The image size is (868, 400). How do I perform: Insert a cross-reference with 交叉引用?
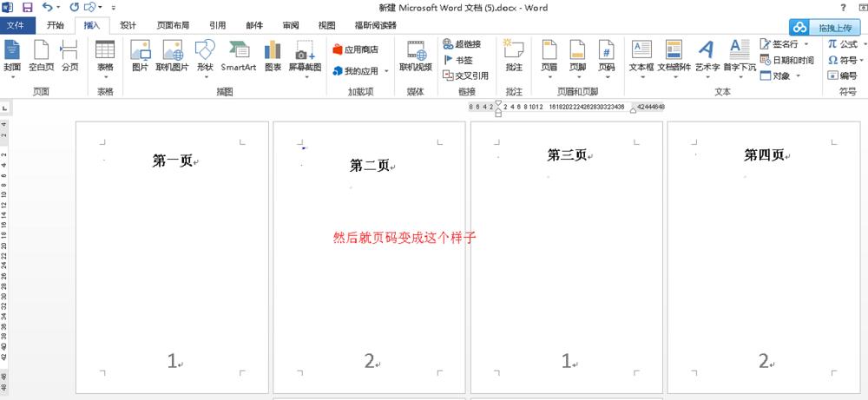pos(465,75)
